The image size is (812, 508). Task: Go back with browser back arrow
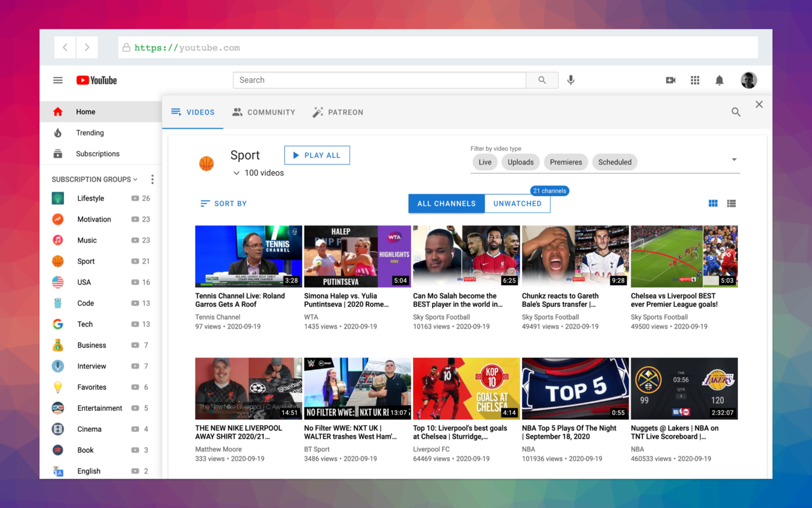click(x=65, y=48)
